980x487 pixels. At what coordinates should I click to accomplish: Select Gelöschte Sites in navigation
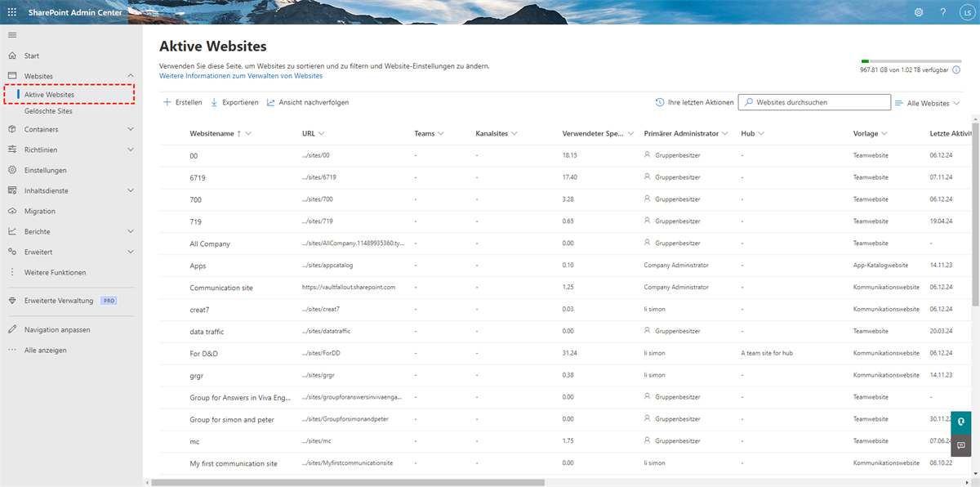point(48,111)
